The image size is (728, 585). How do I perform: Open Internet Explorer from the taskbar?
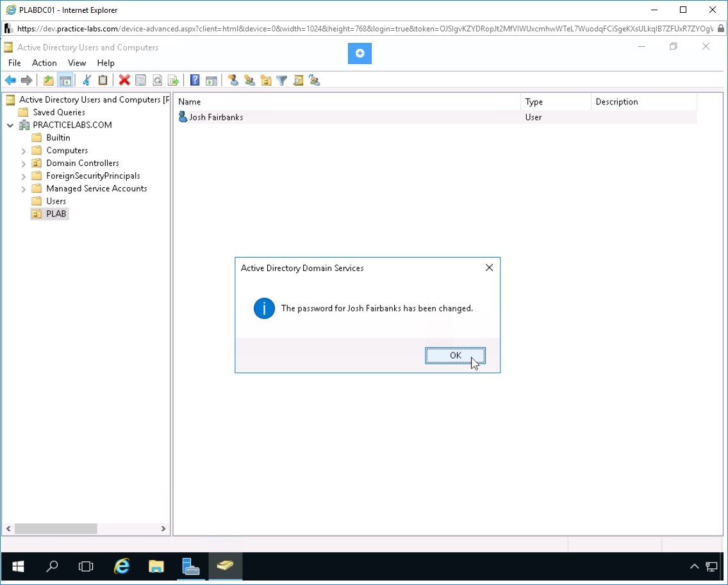coord(122,566)
